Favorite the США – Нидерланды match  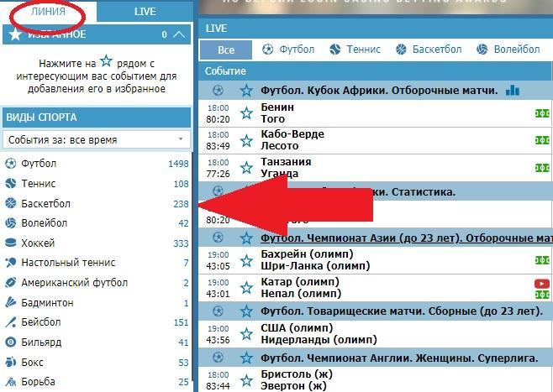click(x=246, y=334)
